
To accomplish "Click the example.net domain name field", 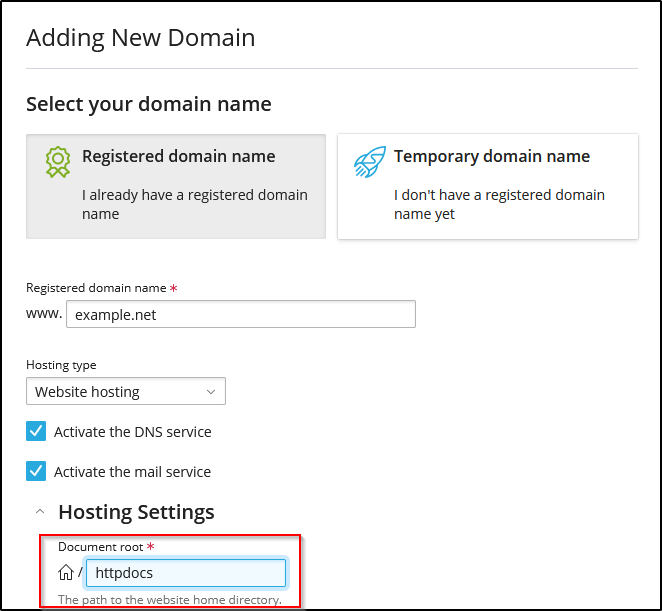I will tap(240, 314).
